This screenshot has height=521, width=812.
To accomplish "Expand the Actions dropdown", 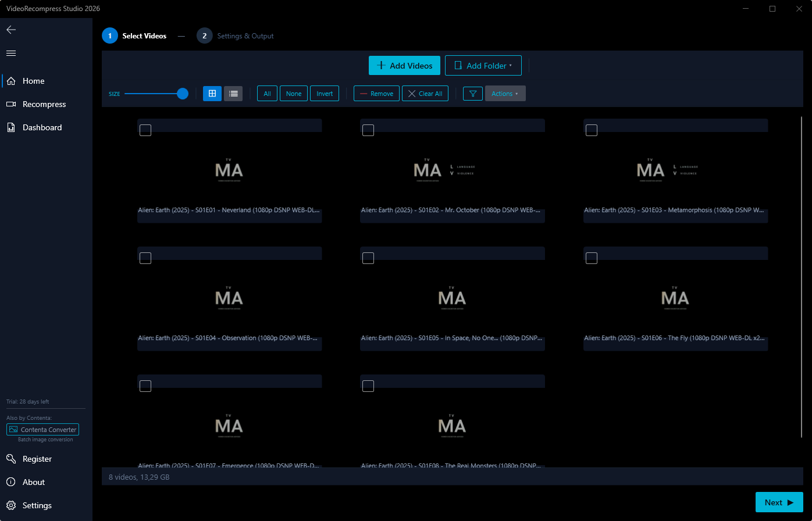I will (505, 94).
